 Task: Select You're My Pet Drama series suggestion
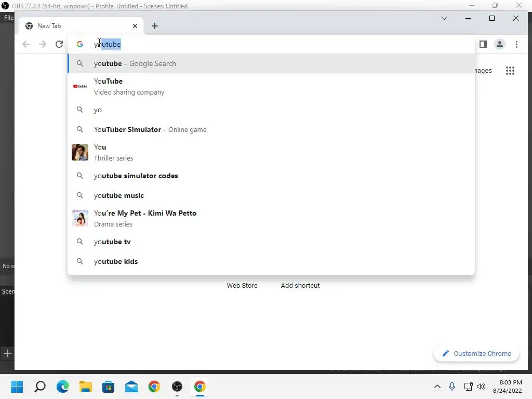tap(271, 219)
